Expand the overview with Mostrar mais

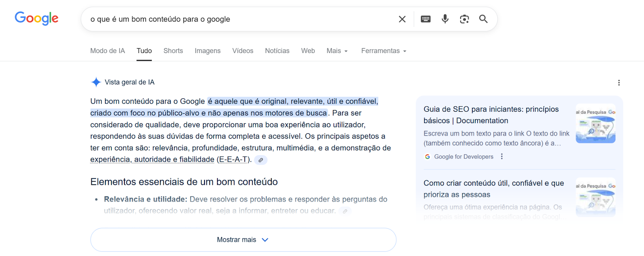tap(243, 240)
